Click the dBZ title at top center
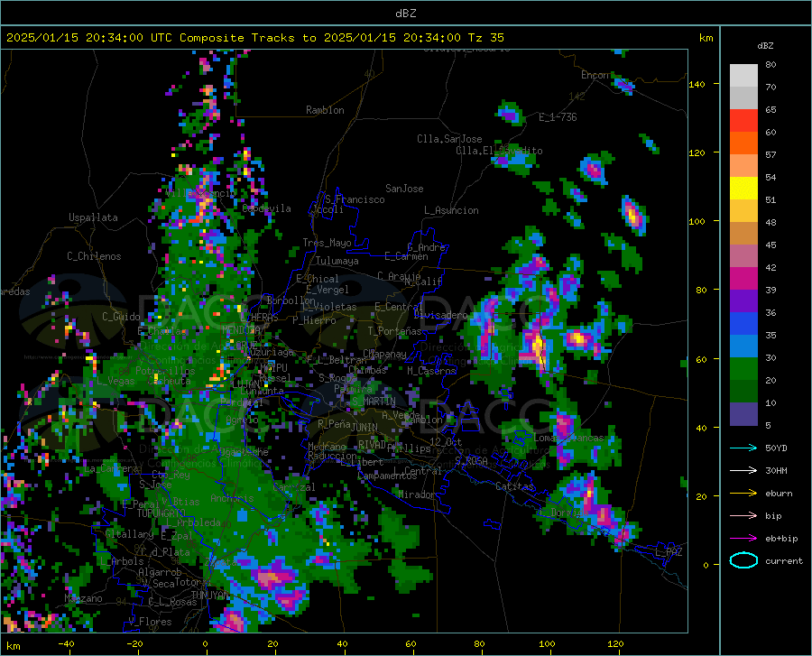Viewport: 812px width, 656px height. [x=405, y=14]
